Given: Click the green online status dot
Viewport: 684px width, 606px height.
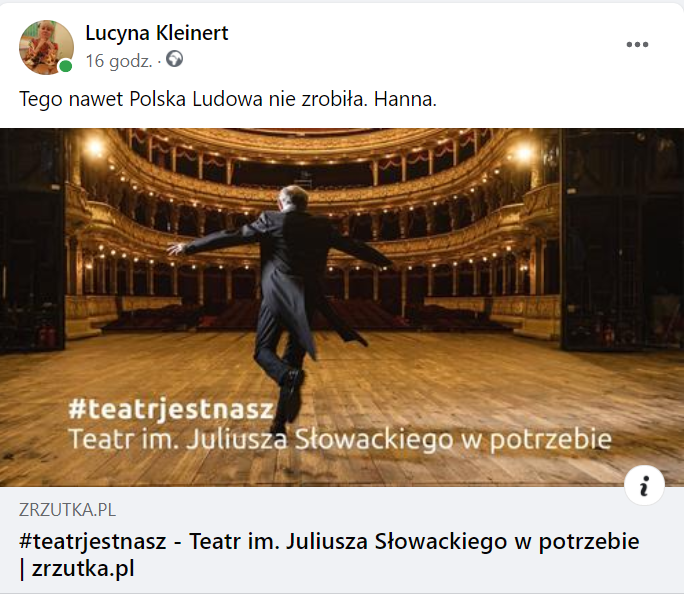Looking at the screenshot, I should pos(66,66).
